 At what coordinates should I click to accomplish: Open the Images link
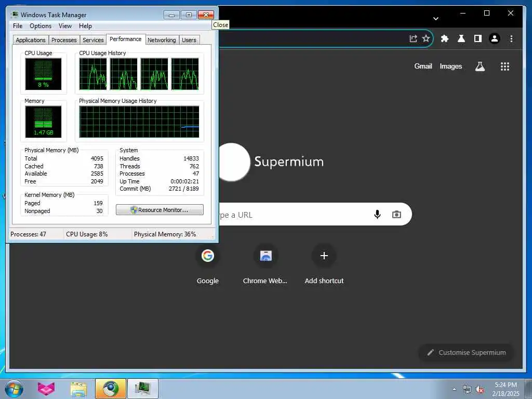coord(450,66)
